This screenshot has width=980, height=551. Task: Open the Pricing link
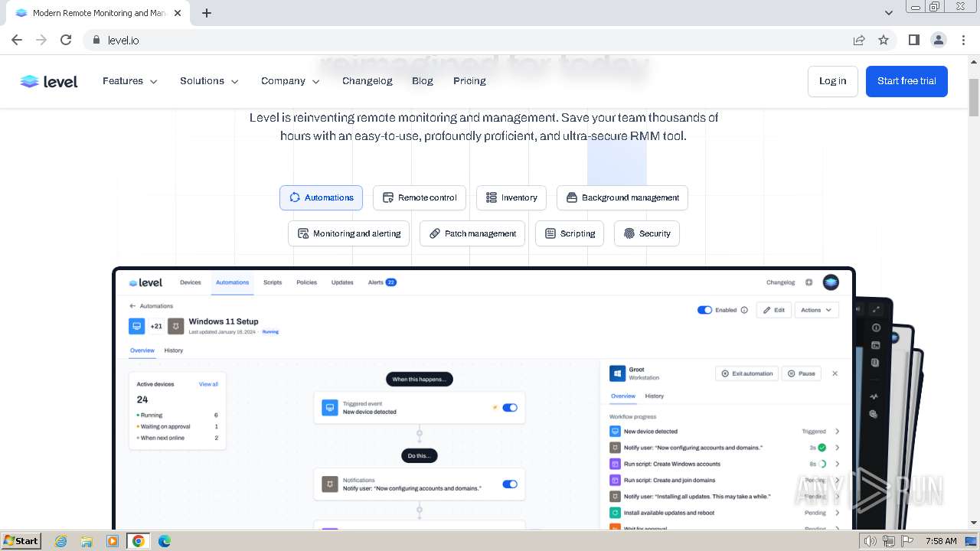coord(469,81)
